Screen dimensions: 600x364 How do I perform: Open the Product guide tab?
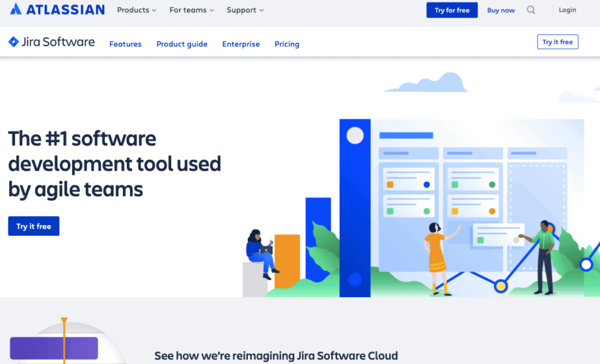pos(182,44)
